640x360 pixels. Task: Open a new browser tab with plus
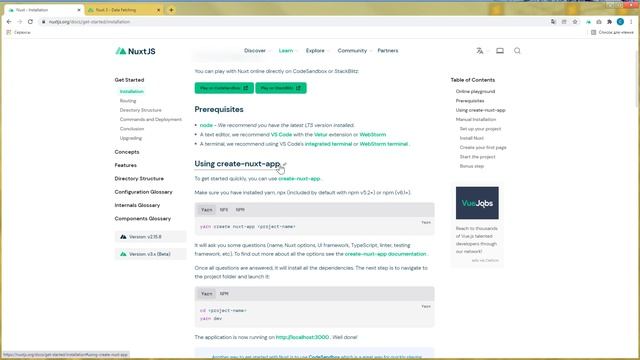tap(171, 10)
